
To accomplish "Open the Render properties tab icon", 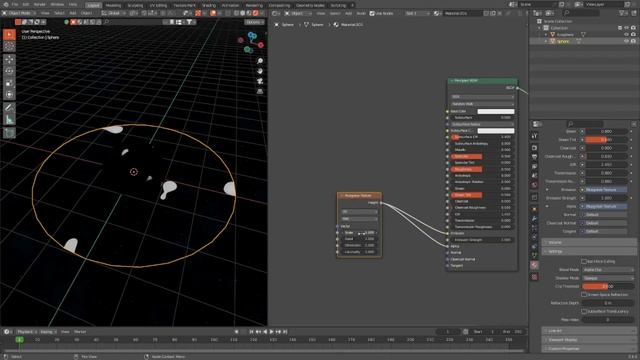I will click(x=535, y=148).
